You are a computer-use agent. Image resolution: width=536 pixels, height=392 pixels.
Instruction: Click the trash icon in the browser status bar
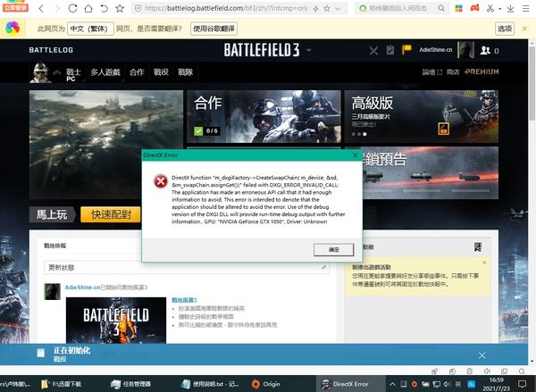pyautogui.click(x=470, y=371)
